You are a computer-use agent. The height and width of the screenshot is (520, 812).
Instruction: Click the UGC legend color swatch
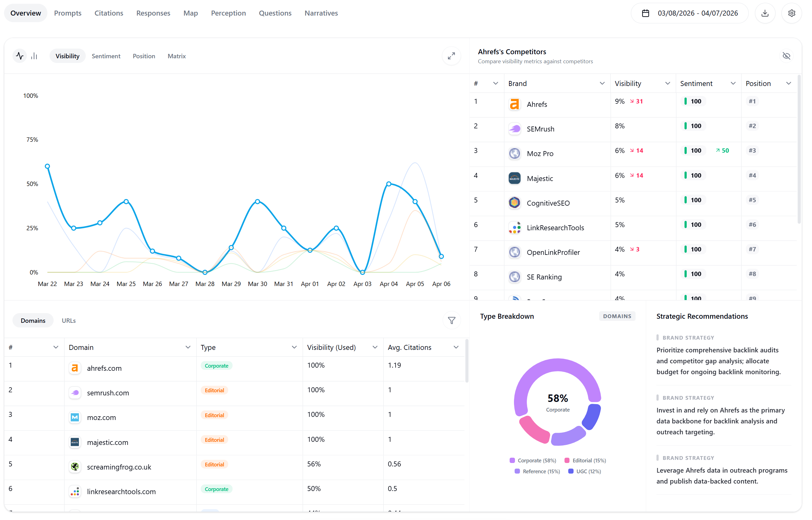click(570, 471)
